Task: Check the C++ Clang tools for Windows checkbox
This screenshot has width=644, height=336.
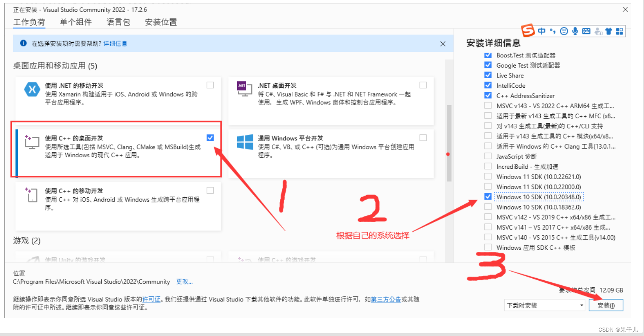Action: 488,146
